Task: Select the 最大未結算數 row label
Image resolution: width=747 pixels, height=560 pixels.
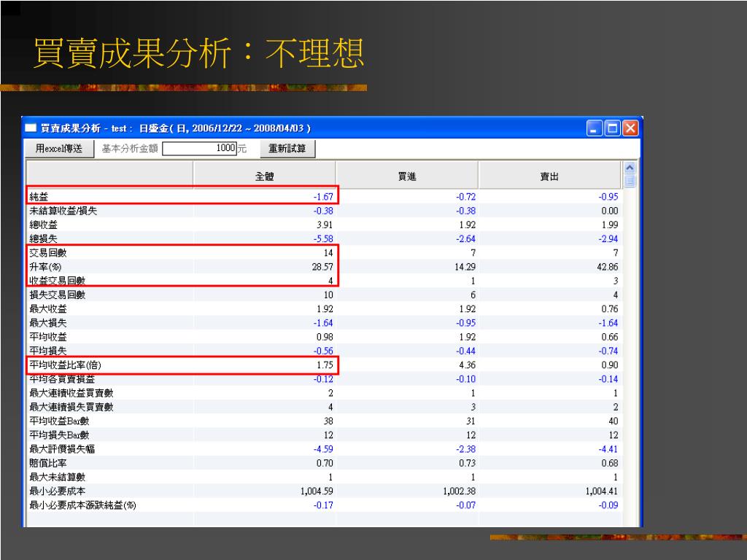Action: (x=57, y=477)
